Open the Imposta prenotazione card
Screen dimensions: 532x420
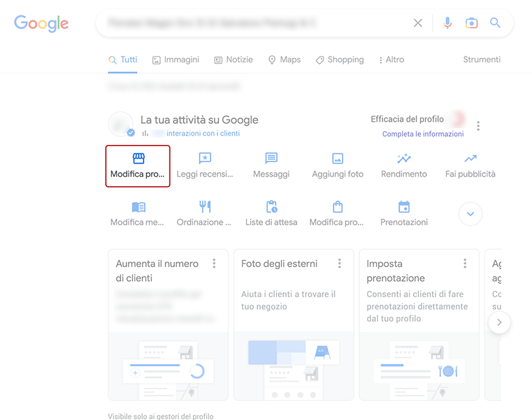pos(419,325)
